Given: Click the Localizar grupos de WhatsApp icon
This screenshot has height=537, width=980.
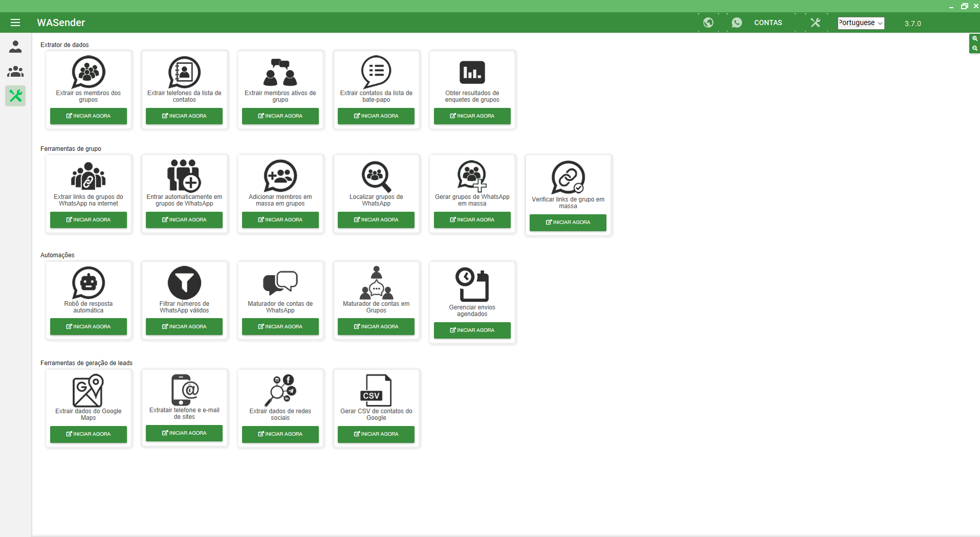Looking at the screenshot, I should click(x=376, y=176).
